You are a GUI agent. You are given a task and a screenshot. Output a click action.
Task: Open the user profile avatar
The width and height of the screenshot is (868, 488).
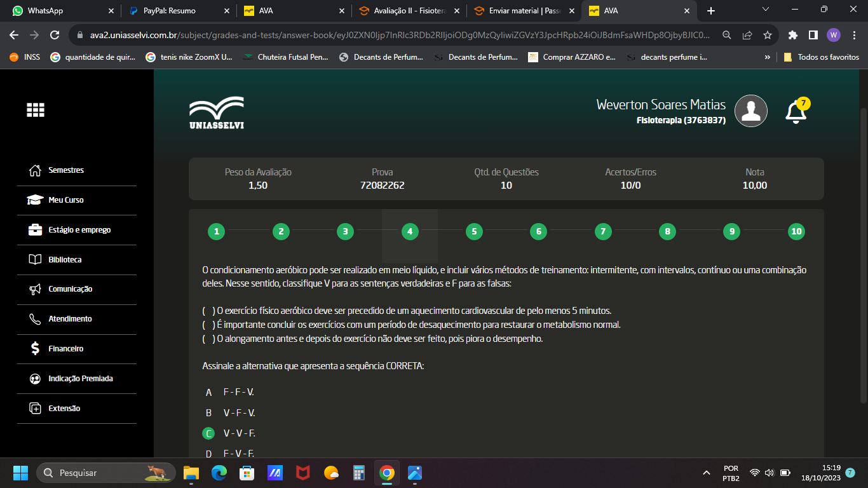tap(750, 111)
